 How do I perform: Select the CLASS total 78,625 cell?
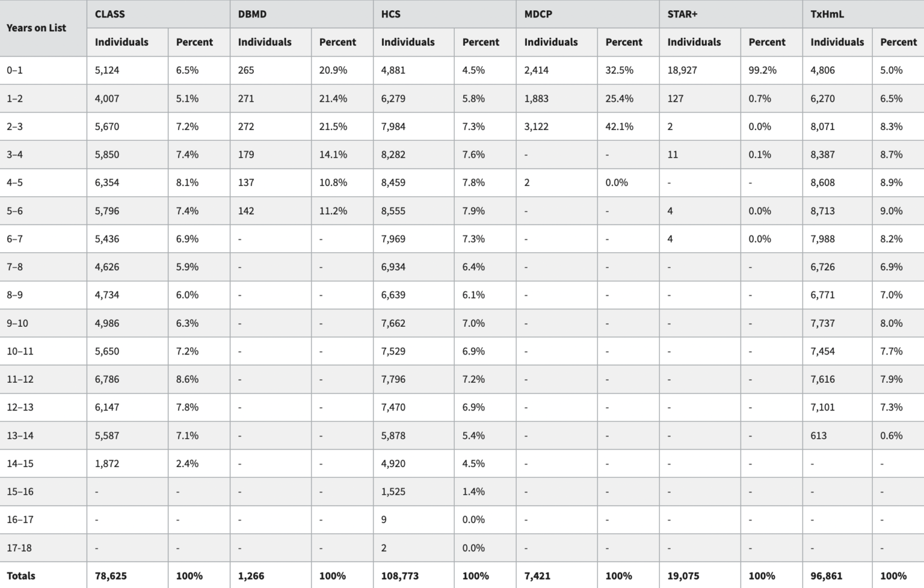coord(111,576)
